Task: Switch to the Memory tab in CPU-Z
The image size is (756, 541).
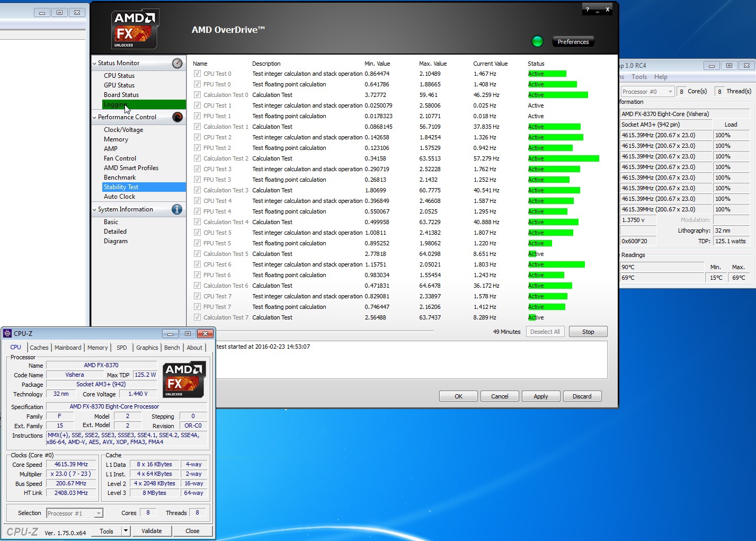Action: point(97,348)
